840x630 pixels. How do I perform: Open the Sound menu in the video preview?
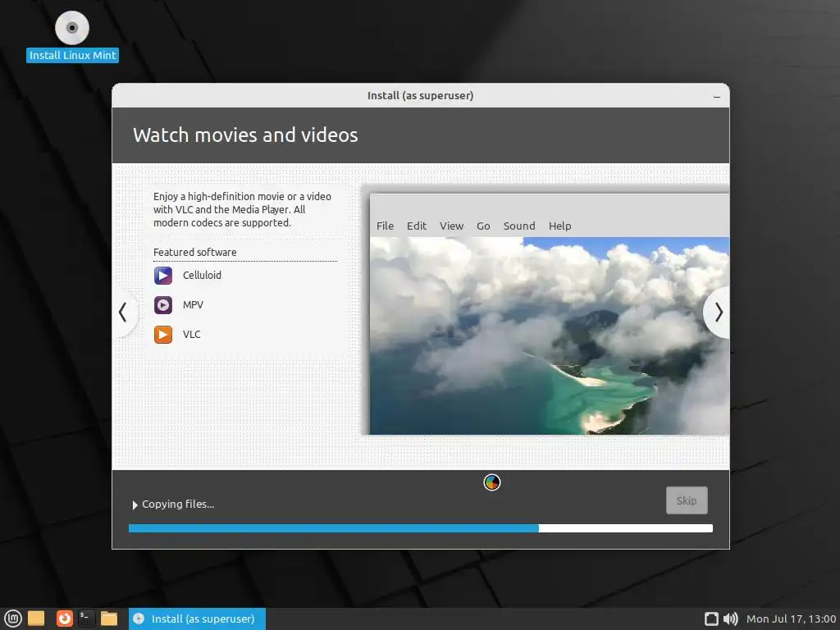point(519,226)
